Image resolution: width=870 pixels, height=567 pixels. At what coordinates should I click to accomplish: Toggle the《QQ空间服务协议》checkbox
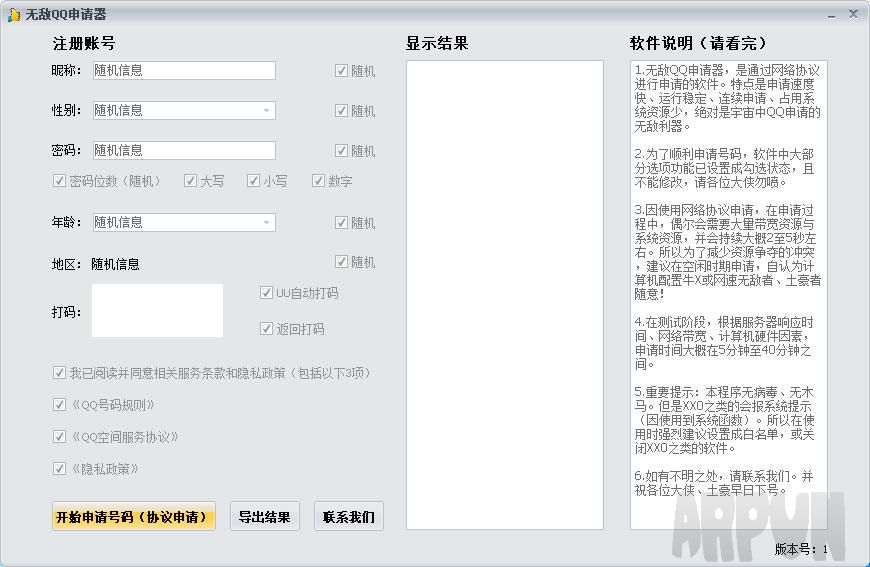(59, 437)
